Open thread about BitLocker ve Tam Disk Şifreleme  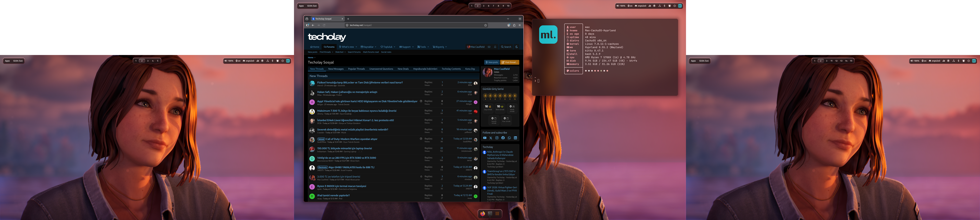tap(360, 82)
